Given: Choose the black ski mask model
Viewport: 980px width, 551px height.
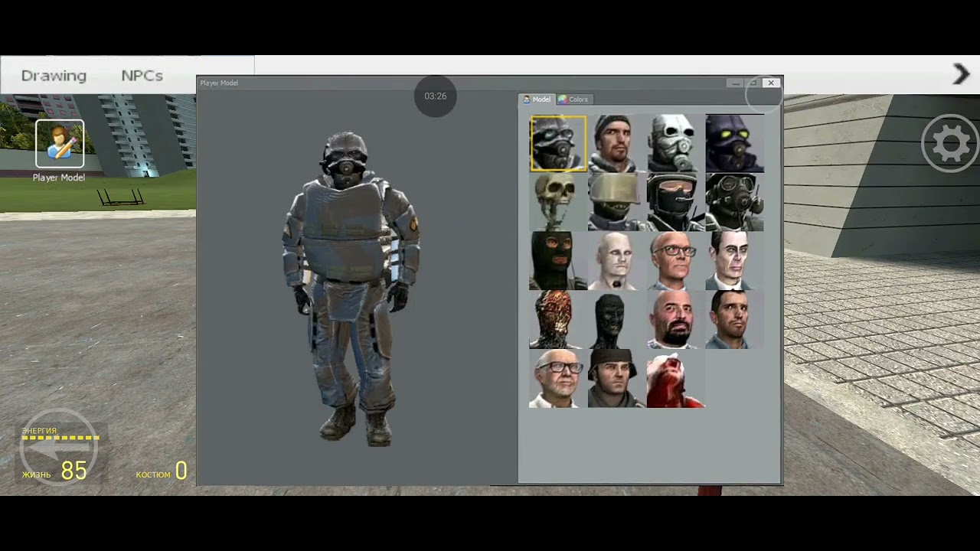Looking at the screenshot, I should pos(558,261).
